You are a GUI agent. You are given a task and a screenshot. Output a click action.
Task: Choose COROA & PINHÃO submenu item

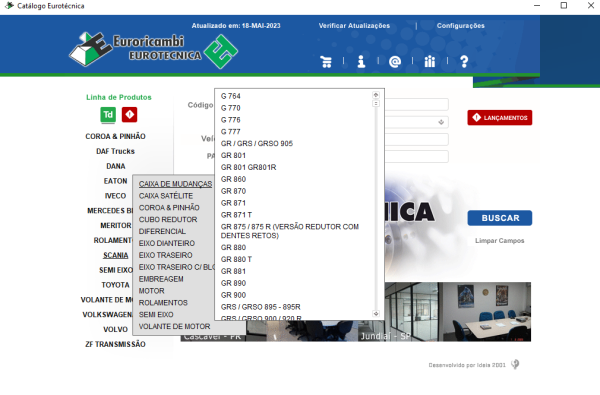point(169,207)
